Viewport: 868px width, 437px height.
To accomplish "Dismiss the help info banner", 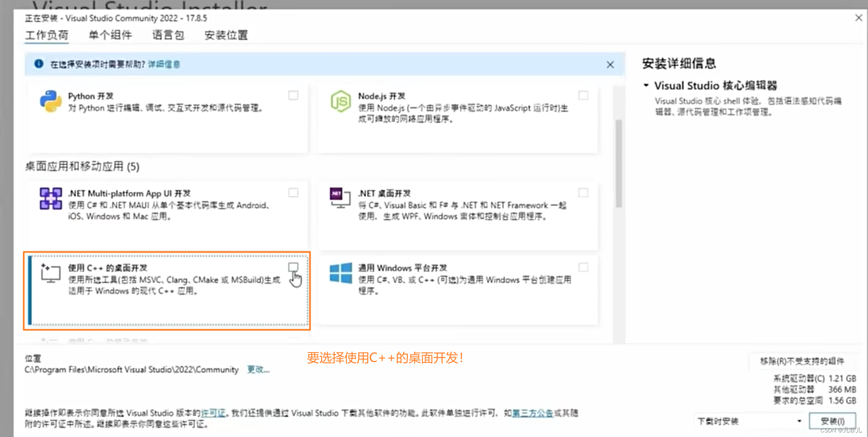I will (610, 65).
